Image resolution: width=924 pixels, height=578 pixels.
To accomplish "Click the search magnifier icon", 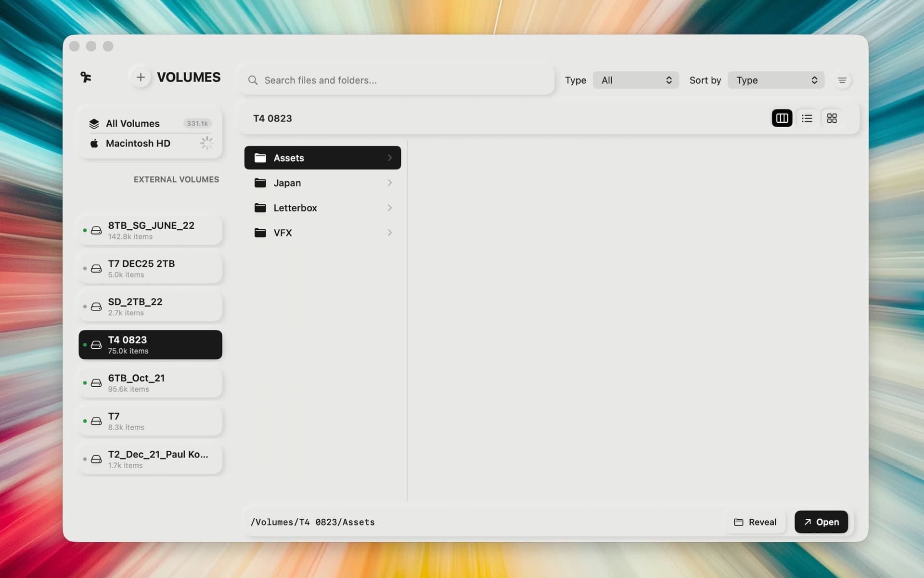I will [254, 80].
